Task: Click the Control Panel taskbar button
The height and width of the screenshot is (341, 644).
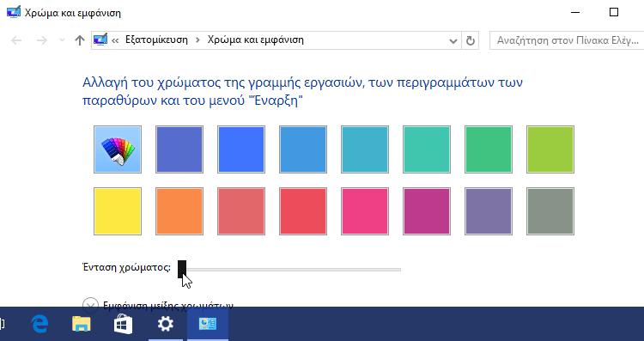Action: point(208,324)
